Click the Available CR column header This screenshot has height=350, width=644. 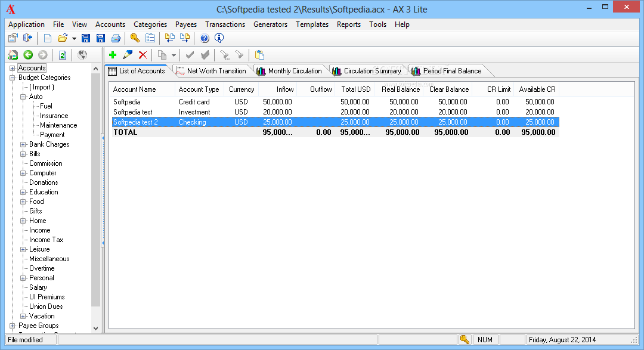click(x=536, y=89)
